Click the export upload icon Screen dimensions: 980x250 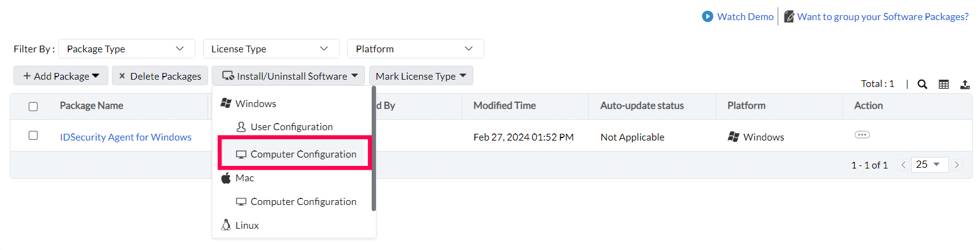pos(965,85)
